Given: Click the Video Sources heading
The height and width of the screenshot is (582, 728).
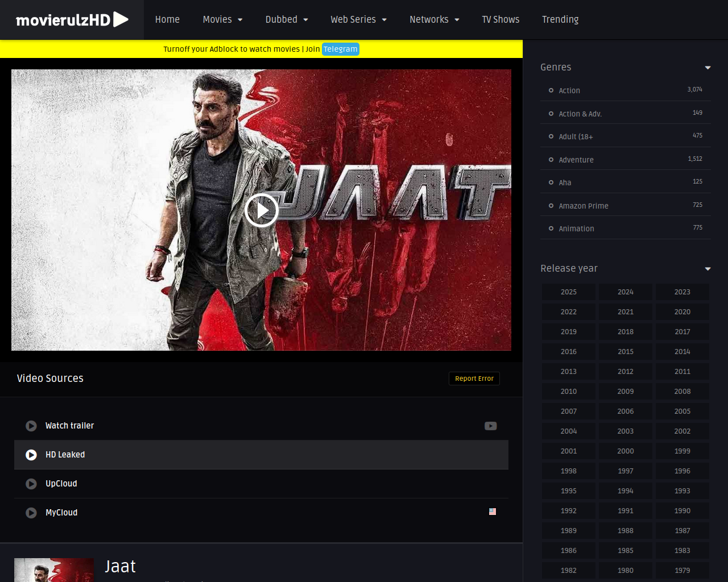Looking at the screenshot, I should pos(50,379).
